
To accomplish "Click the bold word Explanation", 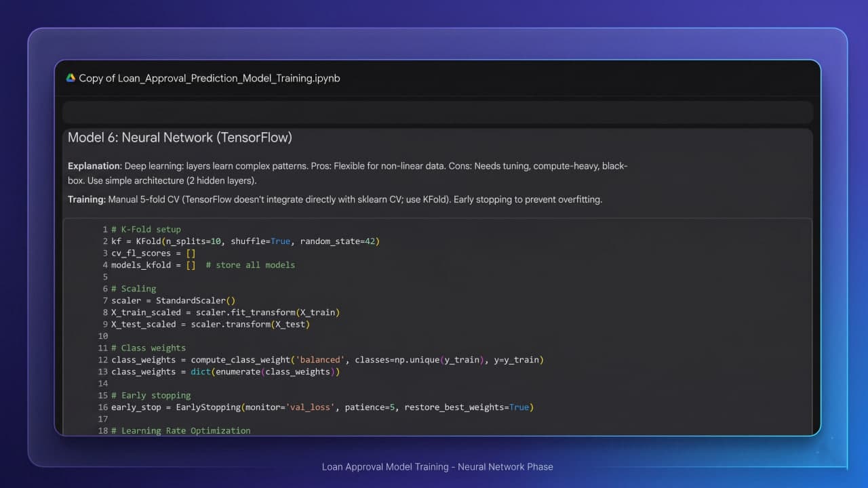I will (x=94, y=166).
